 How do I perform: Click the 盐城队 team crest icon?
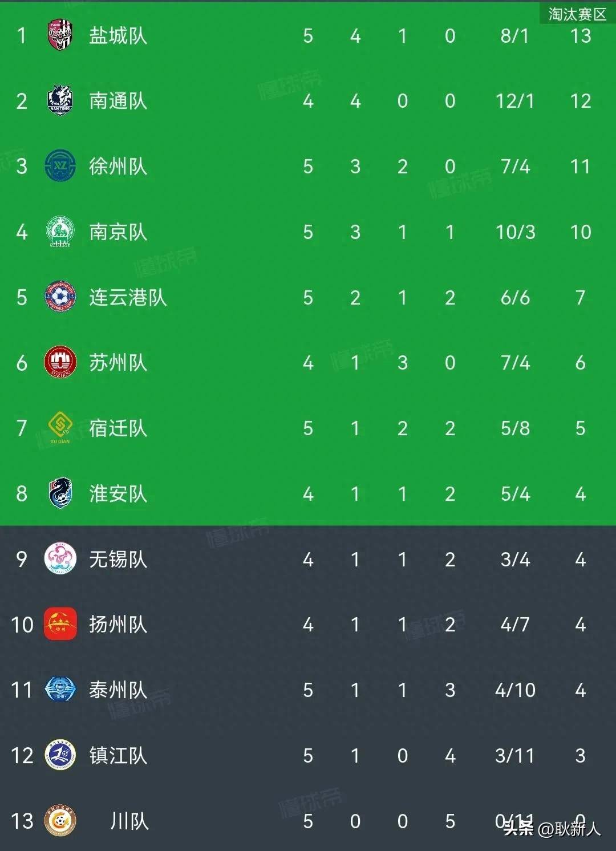coord(60,35)
